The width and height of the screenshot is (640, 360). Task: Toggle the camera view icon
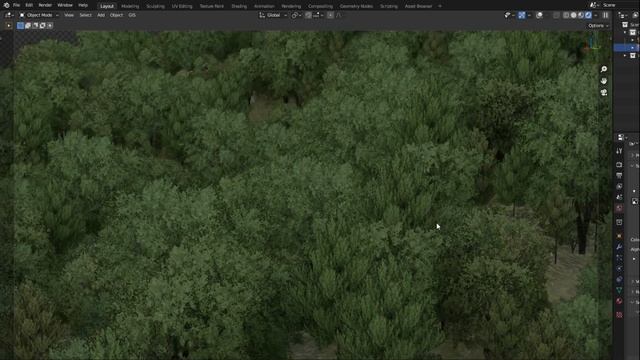point(604,93)
